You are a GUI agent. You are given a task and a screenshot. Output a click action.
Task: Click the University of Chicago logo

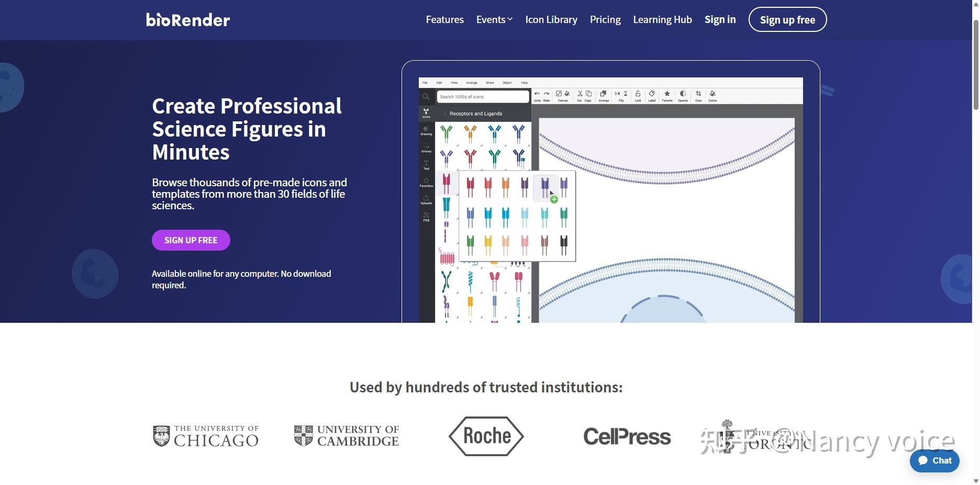pyautogui.click(x=206, y=436)
